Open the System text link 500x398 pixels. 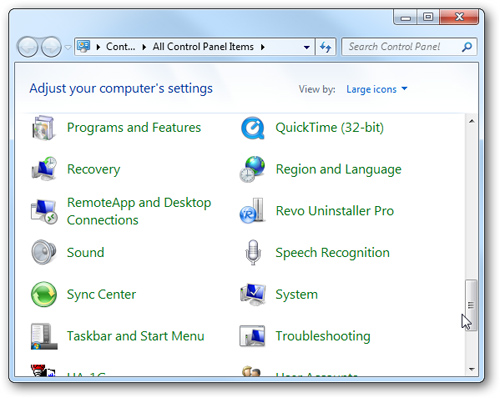pyautogui.click(x=296, y=295)
